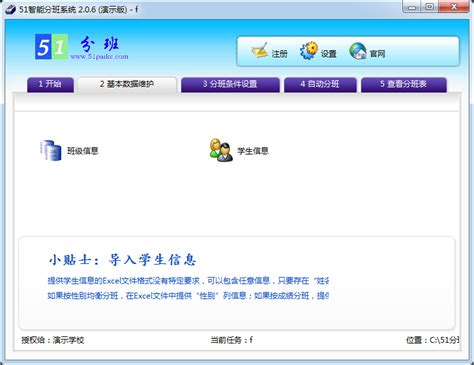Click the 注册 register pencil icon
474x365 pixels.
coord(260,51)
